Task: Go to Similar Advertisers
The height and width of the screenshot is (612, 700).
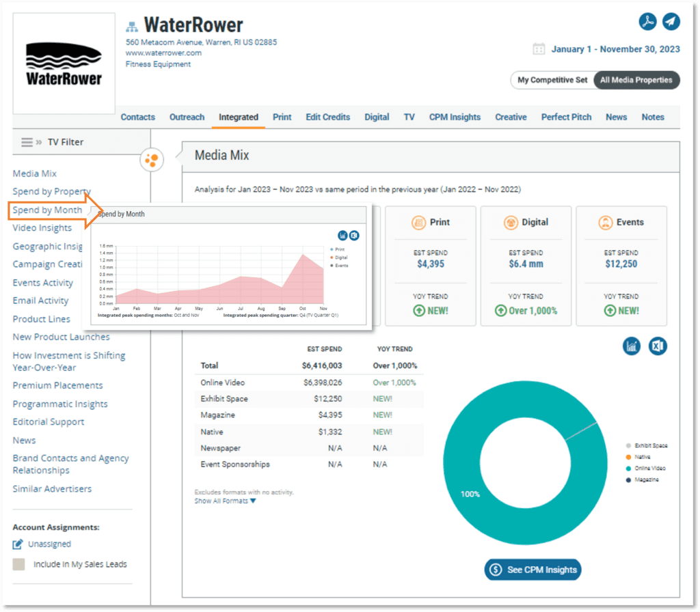Action: [x=52, y=489]
